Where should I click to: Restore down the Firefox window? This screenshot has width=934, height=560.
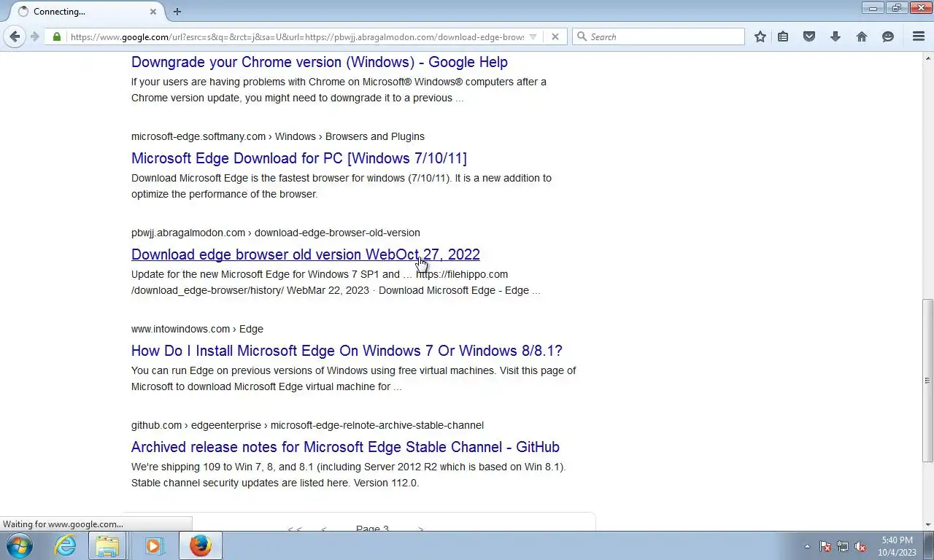(x=897, y=7)
